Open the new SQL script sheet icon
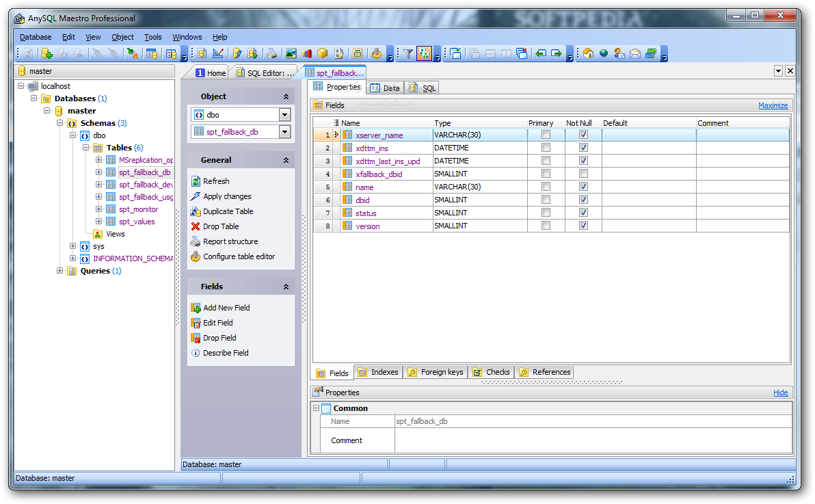Screen dimensions: 815x504 [202, 53]
